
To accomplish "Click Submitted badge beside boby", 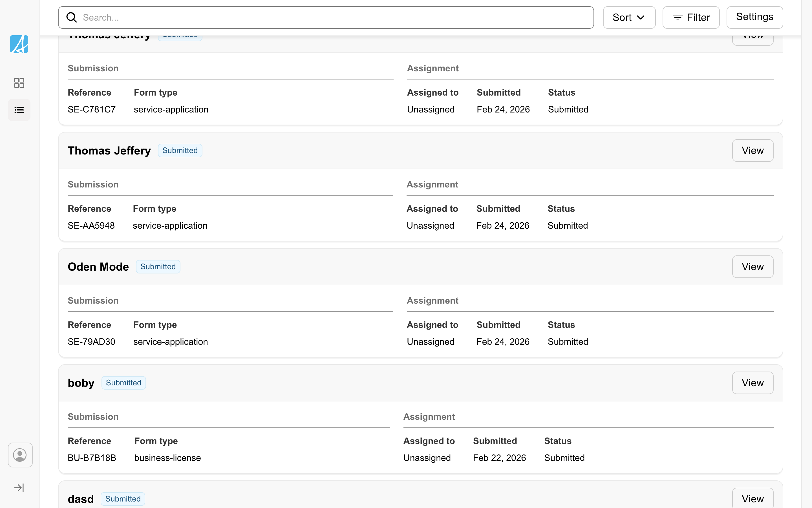I will (x=123, y=383).
